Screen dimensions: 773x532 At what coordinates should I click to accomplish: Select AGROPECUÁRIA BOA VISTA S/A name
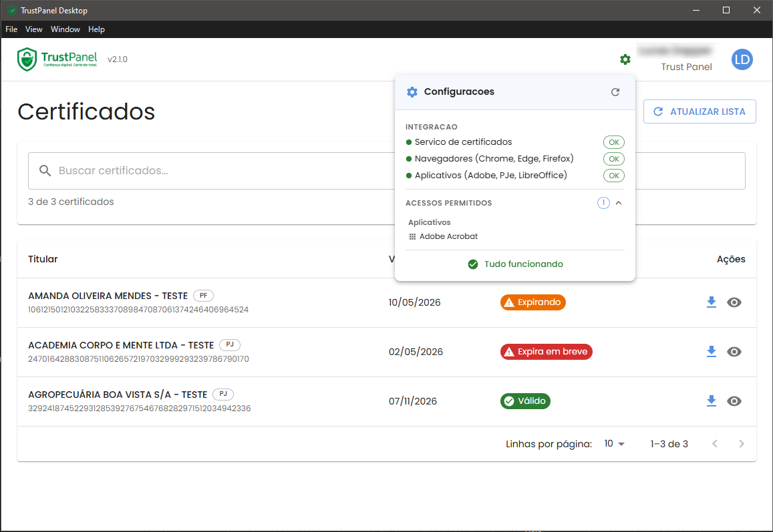pos(118,394)
